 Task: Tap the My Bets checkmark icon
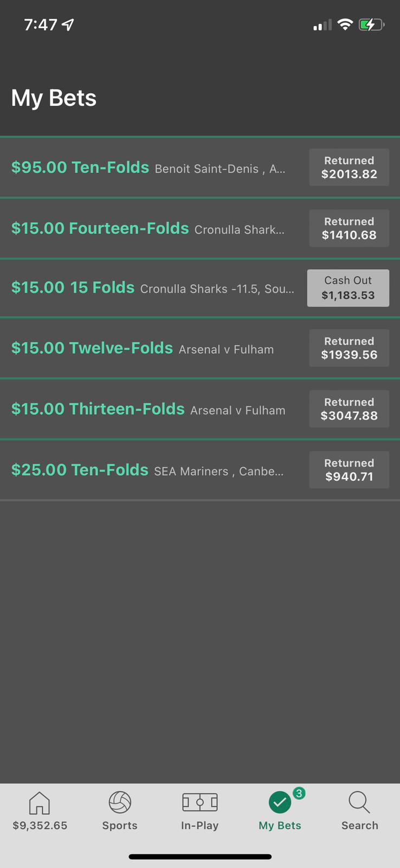click(280, 802)
